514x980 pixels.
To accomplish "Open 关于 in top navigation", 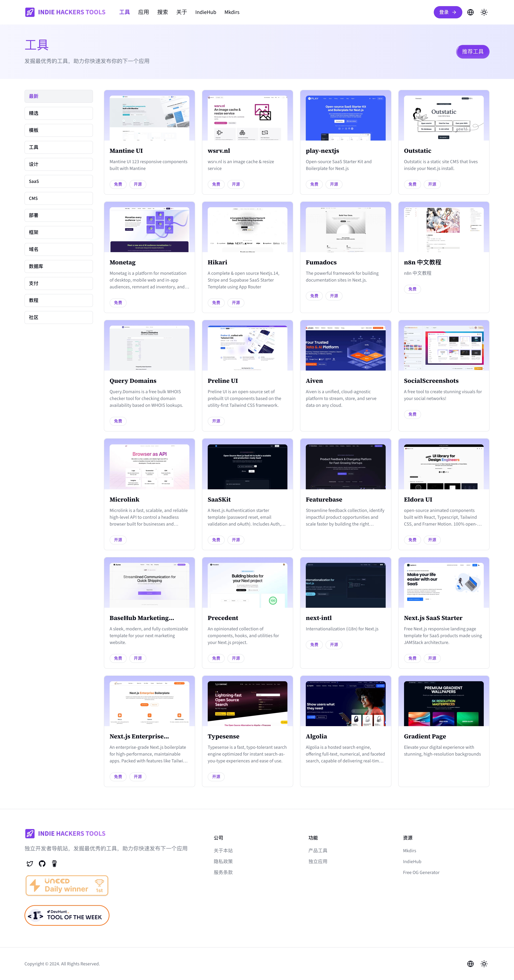I will pos(181,12).
